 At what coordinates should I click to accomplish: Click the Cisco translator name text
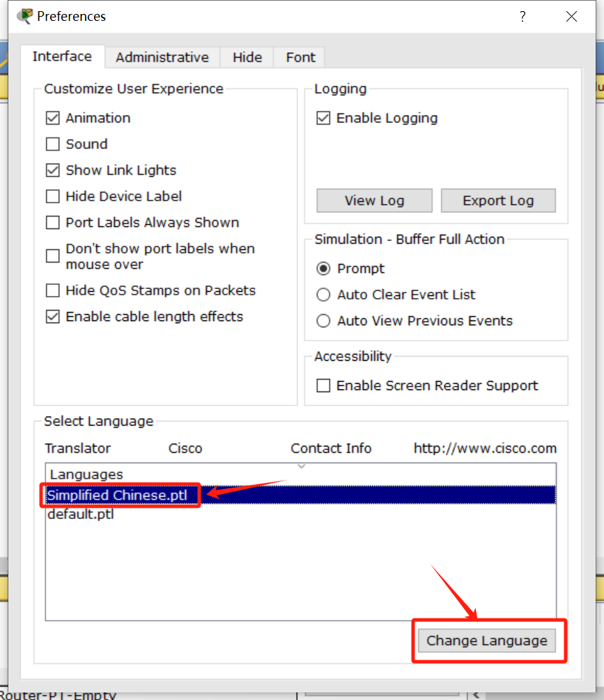(185, 449)
